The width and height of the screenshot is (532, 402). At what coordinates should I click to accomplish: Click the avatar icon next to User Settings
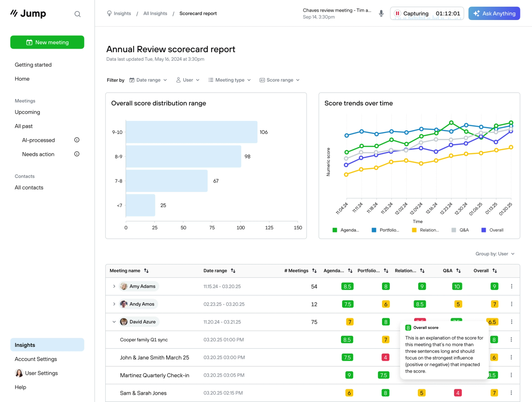19,373
